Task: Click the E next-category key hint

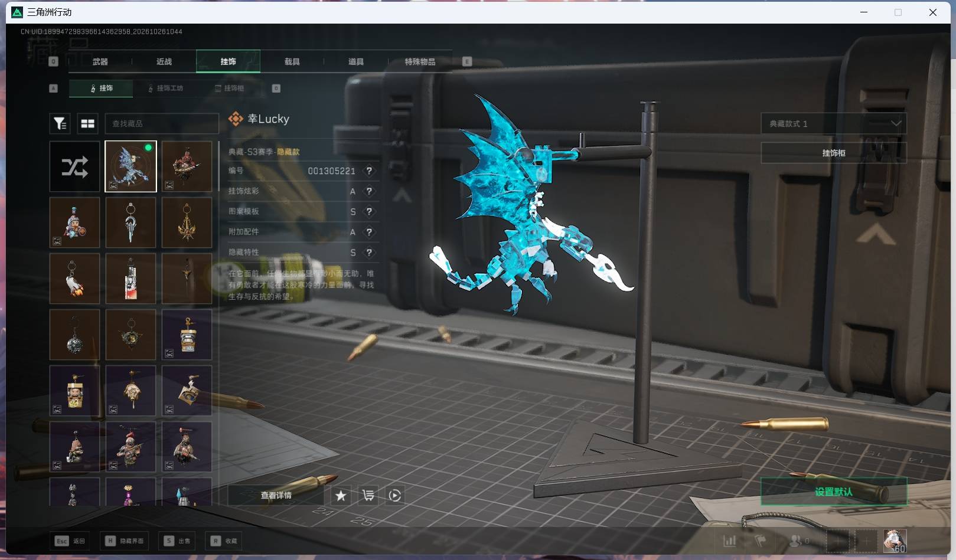Action: (467, 61)
